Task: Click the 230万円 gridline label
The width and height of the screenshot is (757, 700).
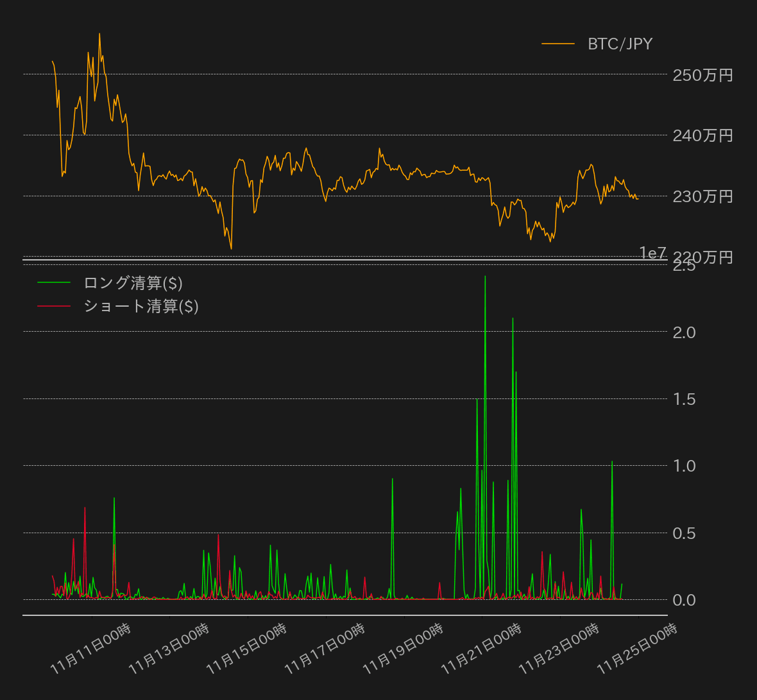Action: click(703, 196)
